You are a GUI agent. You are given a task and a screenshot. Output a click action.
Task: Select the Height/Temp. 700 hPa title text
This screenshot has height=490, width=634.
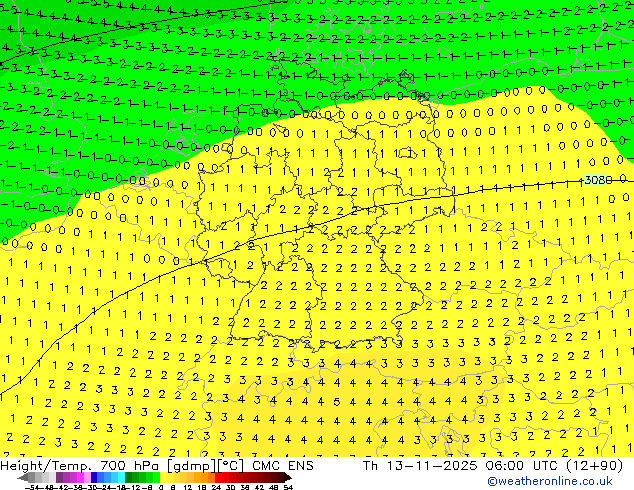point(80,466)
